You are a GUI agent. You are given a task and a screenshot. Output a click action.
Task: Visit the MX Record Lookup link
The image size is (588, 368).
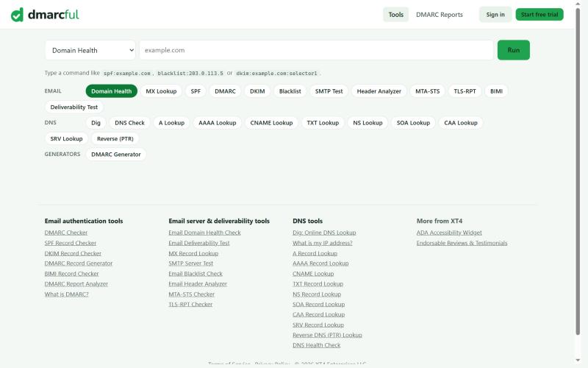pyautogui.click(x=193, y=253)
